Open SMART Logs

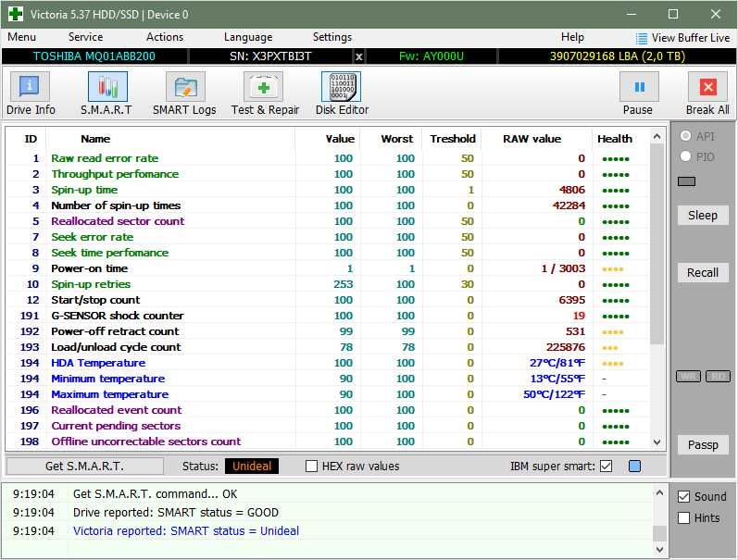point(185,87)
